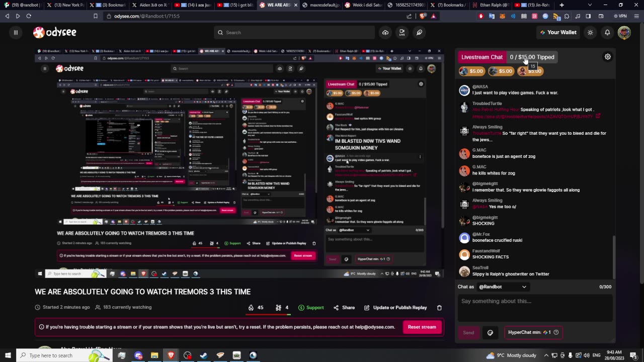Image resolution: width=644 pixels, height=362 pixels.
Task: Open the external link icon after turtle link
Action: click(598, 116)
